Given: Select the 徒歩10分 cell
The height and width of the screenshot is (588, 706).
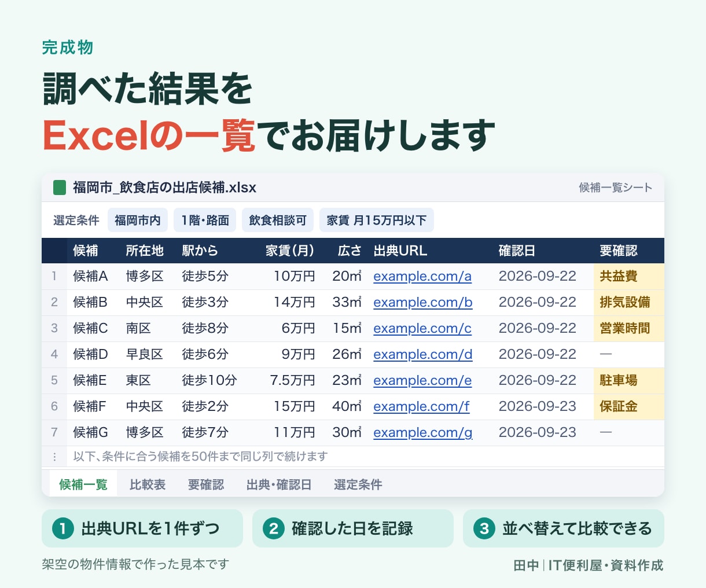Looking at the screenshot, I should tap(209, 380).
